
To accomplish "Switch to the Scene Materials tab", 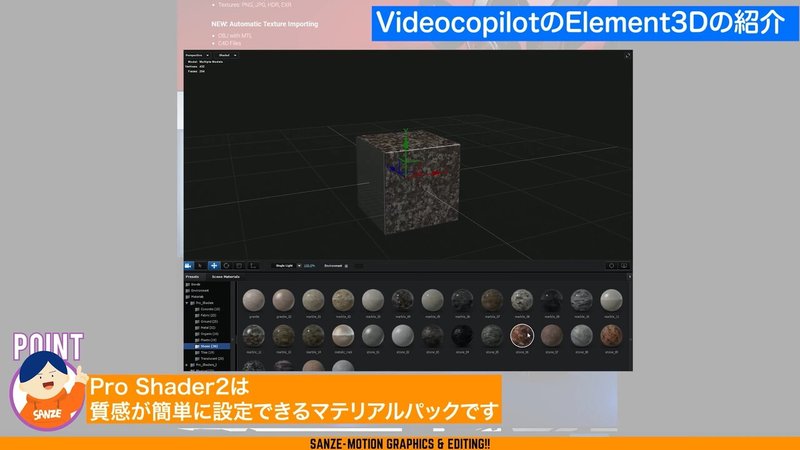I will point(226,277).
